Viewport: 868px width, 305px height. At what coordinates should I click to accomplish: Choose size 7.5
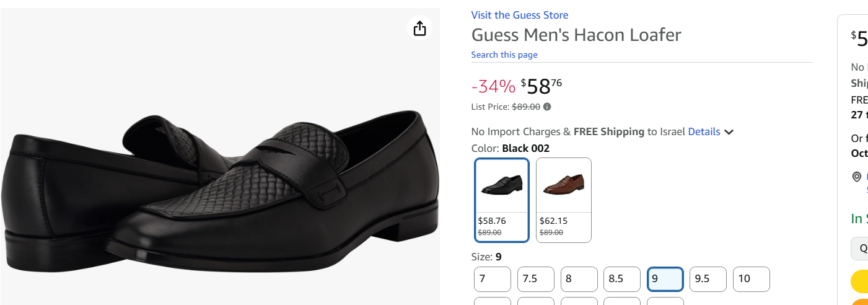pyautogui.click(x=535, y=279)
